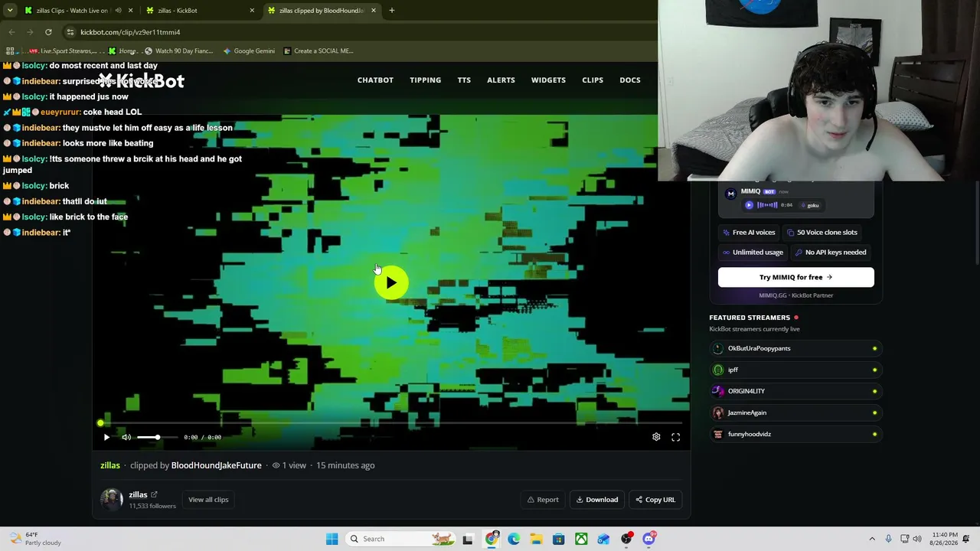Open the video settings gear
This screenshot has width=980, height=551.
(x=656, y=437)
